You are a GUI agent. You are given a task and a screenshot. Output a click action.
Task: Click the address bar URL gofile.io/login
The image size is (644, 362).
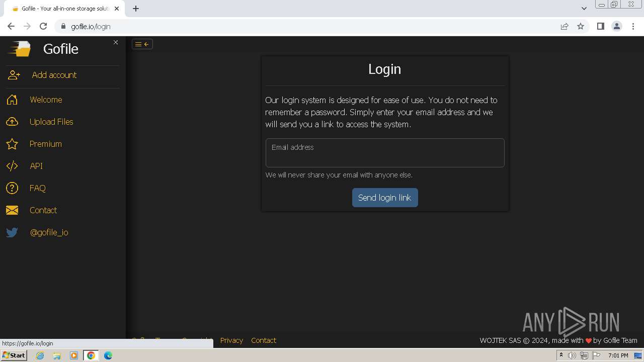[x=91, y=27]
